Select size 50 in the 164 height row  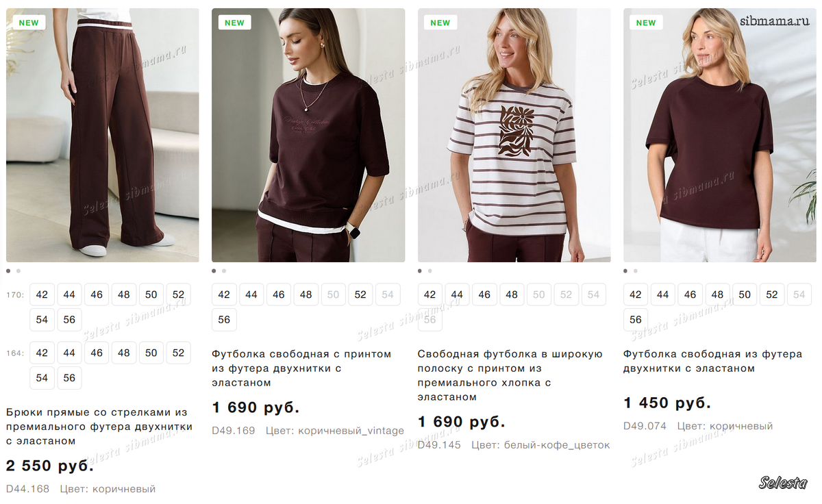coord(151,353)
